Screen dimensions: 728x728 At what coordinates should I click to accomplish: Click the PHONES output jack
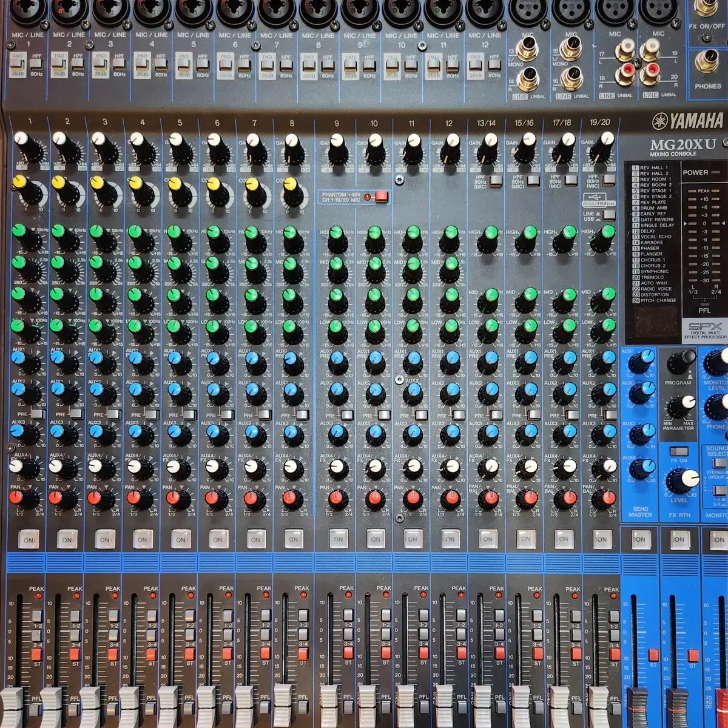coord(706,61)
